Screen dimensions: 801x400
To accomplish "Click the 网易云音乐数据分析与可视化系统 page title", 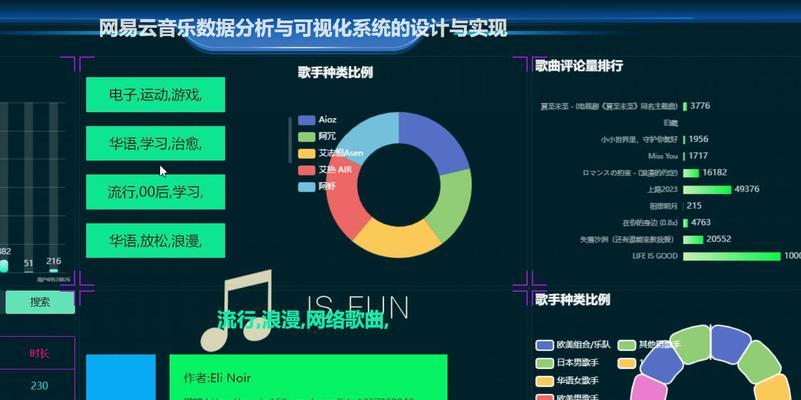I will [x=303, y=29].
